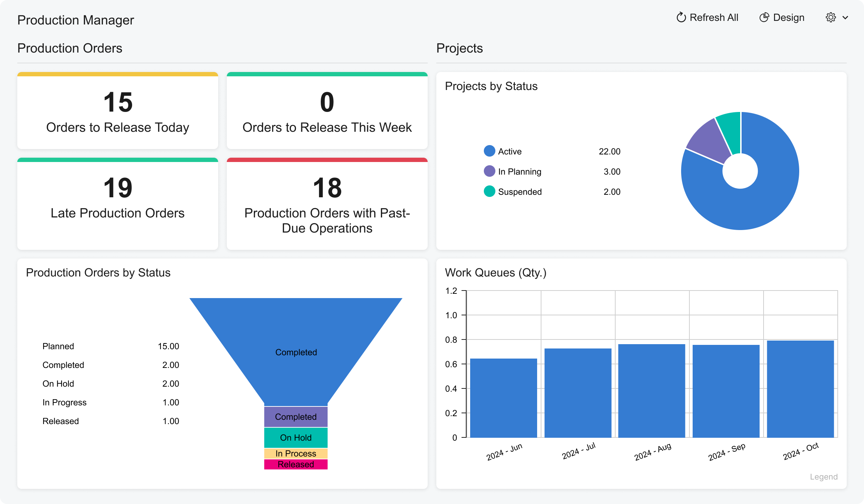864x504 pixels.
Task: Toggle the Suspended series visibility
Action: point(520,192)
